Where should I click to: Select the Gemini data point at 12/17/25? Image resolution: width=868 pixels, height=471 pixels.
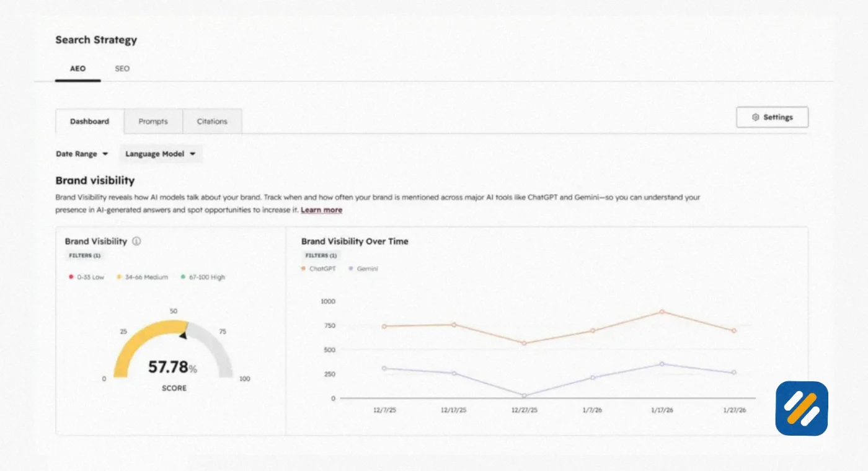(454, 373)
